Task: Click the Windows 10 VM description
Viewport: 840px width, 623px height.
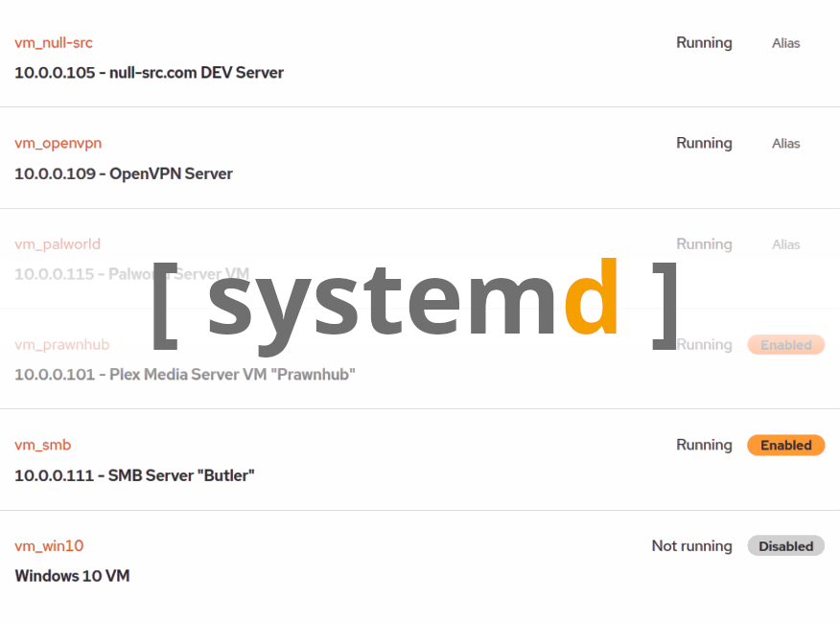Action: click(72, 576)
